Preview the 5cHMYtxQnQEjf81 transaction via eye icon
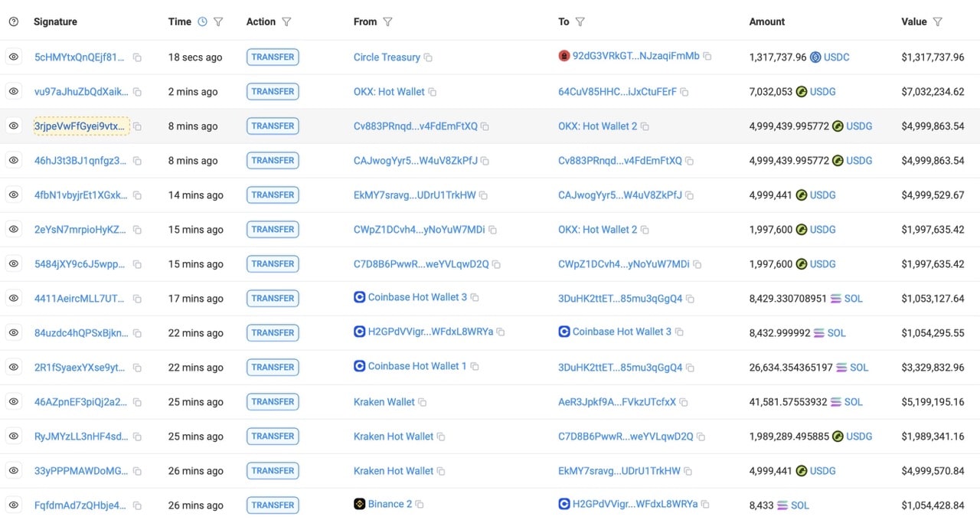The image size is (980, 520). [x=13, y=57]
